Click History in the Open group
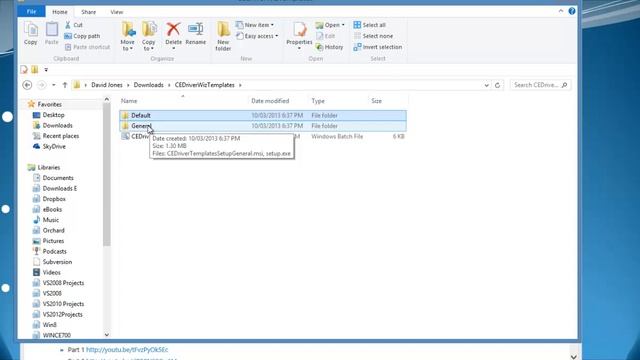The image size is (640, 360). (329, 47)
